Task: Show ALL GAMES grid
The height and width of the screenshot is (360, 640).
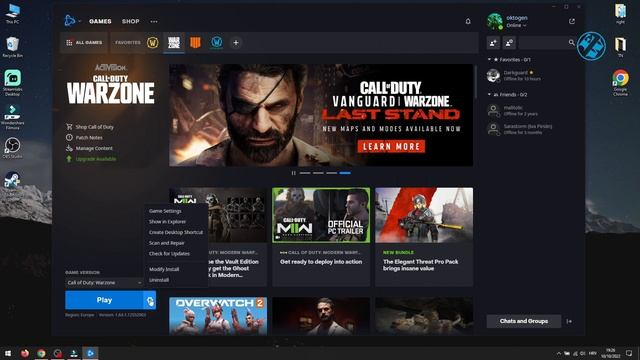Action: pyautogui.click(x=84, y=42)
